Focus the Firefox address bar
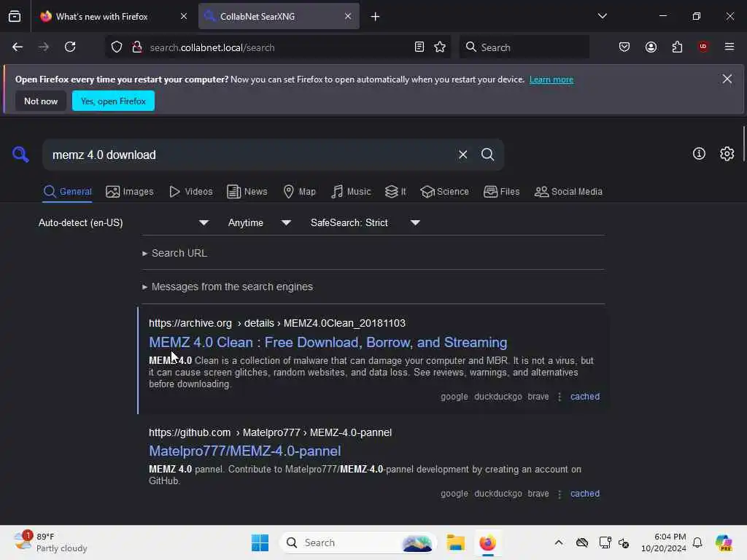Screen dimensions: 747x560 279,47
